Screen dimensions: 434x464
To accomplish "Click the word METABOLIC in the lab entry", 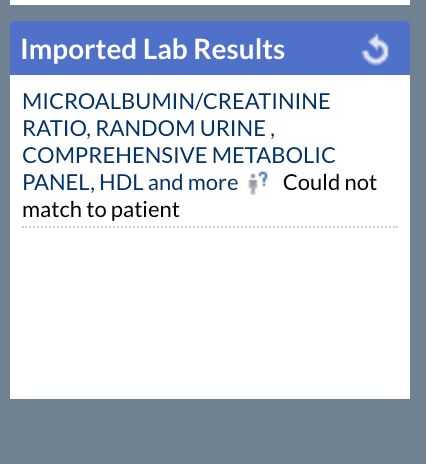I will coord(274,155).
